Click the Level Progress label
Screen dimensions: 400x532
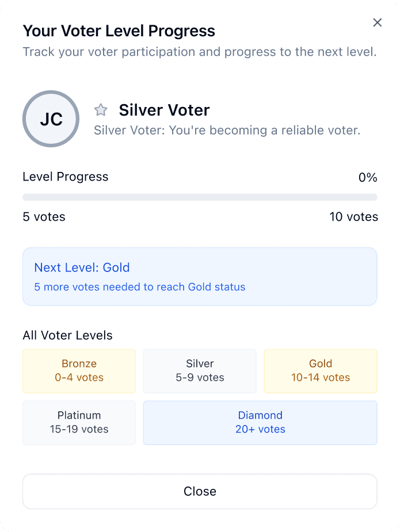tap(65, 177)
